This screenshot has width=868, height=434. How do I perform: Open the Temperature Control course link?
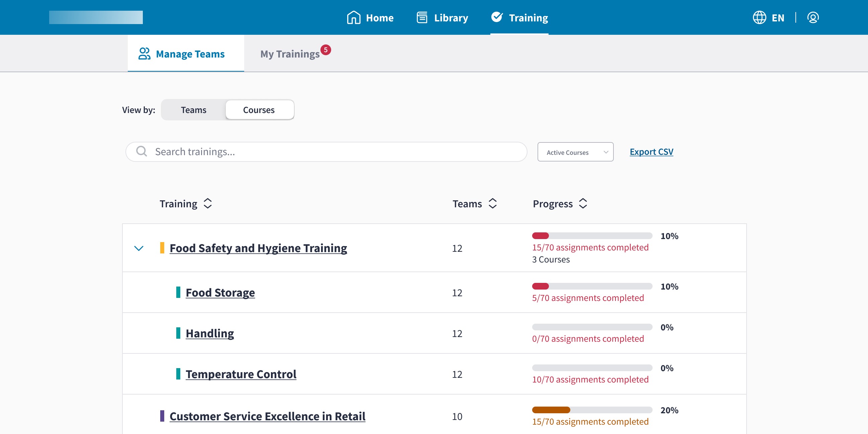click(x=241, y=374)
